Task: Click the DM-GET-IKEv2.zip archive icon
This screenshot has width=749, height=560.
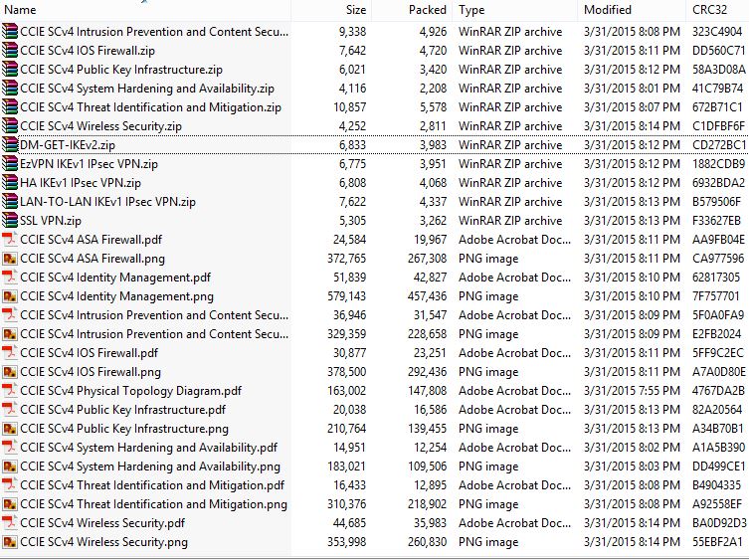Action: click(10, 145)
